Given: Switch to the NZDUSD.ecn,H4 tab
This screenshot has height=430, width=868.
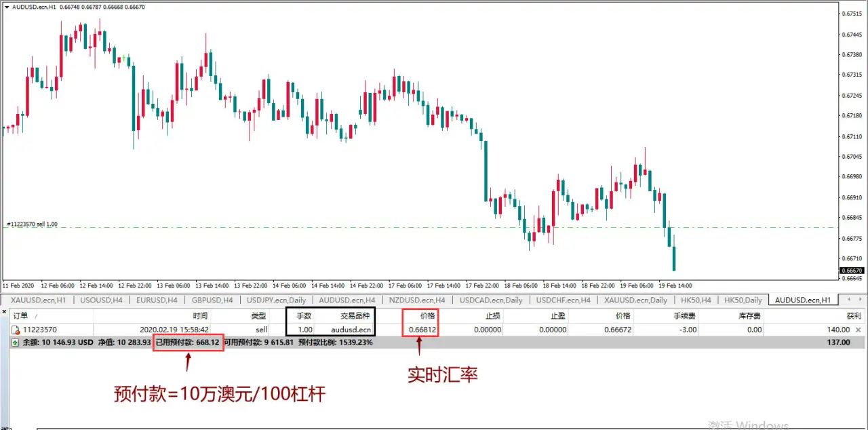Looking at the screenshot, I should tap(418, 300).
